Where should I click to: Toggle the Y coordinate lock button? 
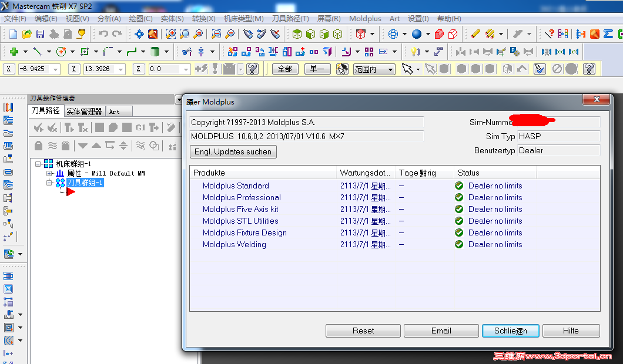pyautogui.click(x=73, y=69)
